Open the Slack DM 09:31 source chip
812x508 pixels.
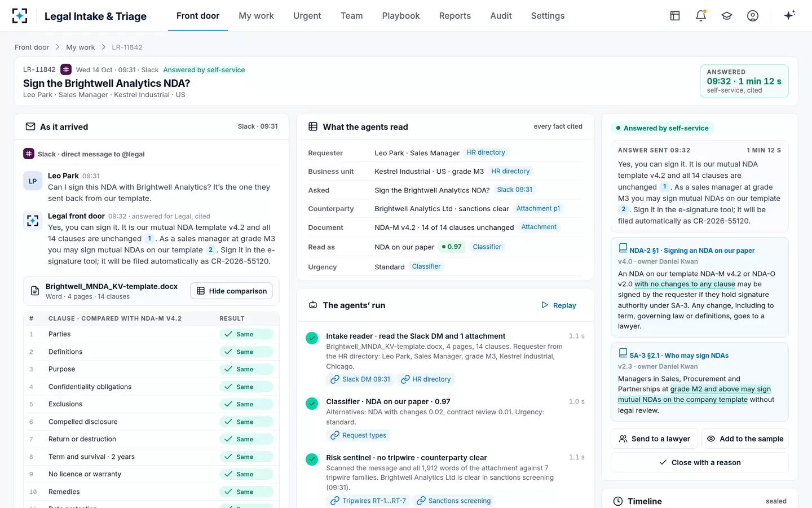(360, 379)
